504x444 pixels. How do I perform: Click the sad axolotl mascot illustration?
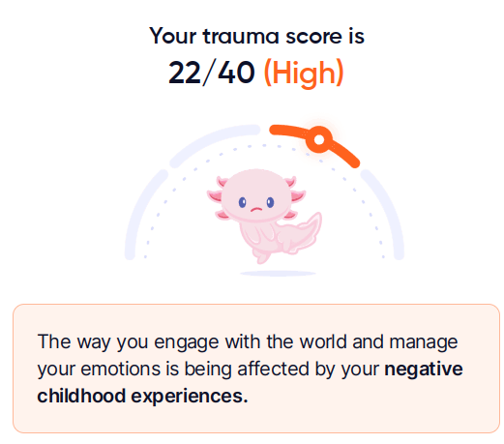click(x=264, y=216)
